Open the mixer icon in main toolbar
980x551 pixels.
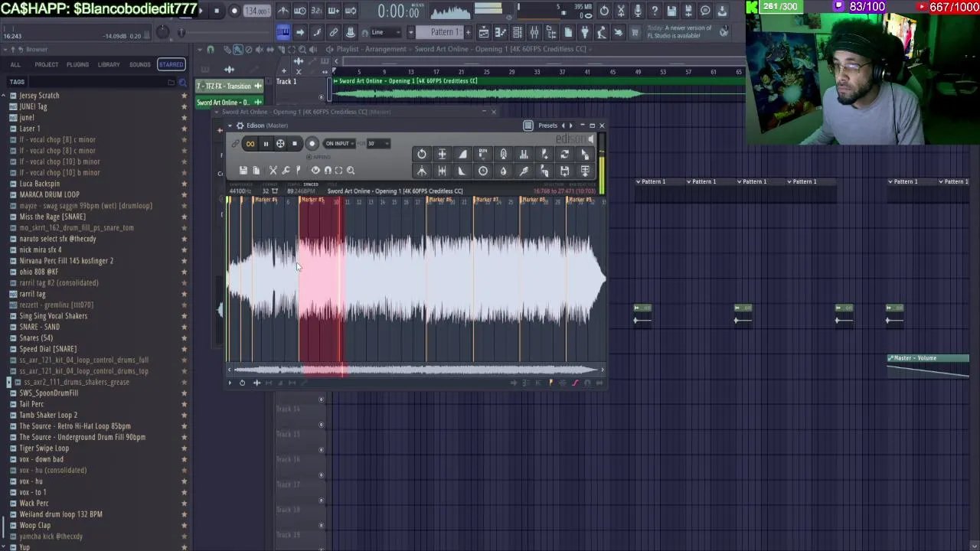tap(534, 32)
